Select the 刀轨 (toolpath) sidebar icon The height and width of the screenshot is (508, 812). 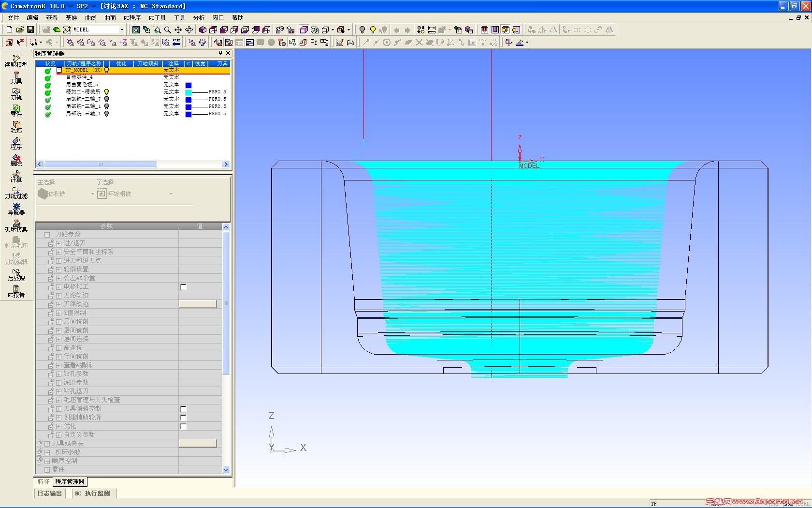tap(16, 94)
